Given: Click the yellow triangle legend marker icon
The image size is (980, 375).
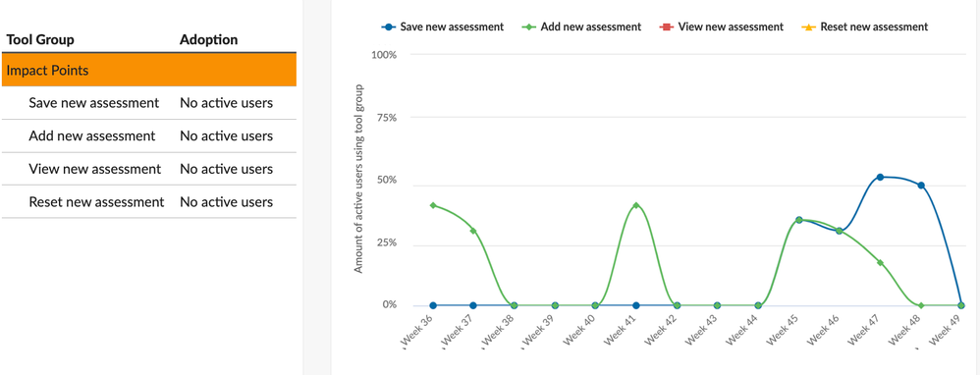Looking at the screenshot, I should [809, 27].
